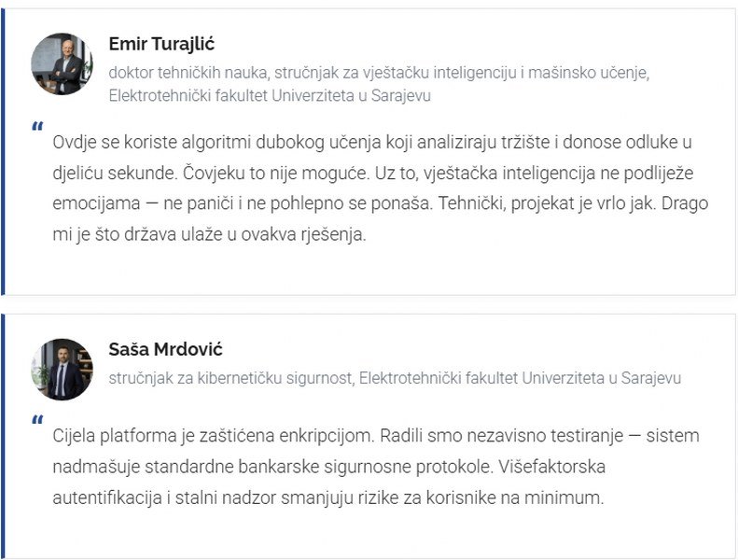Image resolution: width=738 pixels, height=560 pixels.
Task: Click the quote about platform encryption
Action: click(376, 467)
